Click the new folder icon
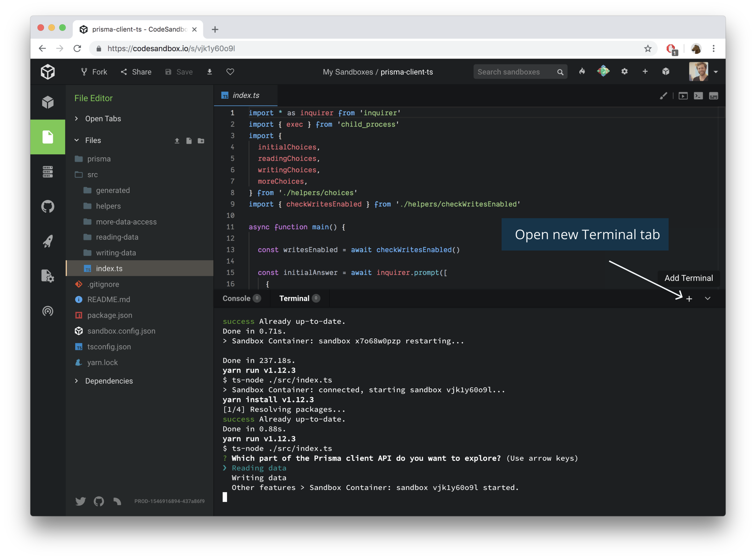This screenshot has height=558, width=756. (201, 140)
